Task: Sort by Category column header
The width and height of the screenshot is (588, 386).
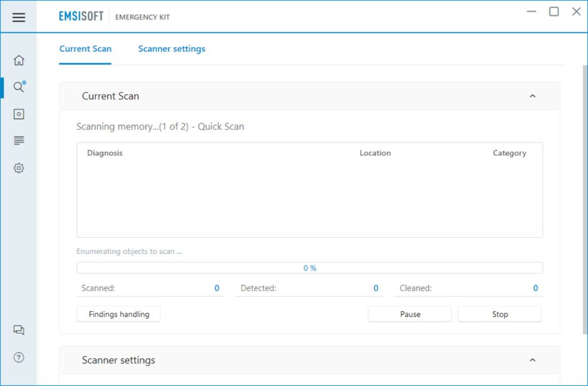Action: (x=509, y=153)
